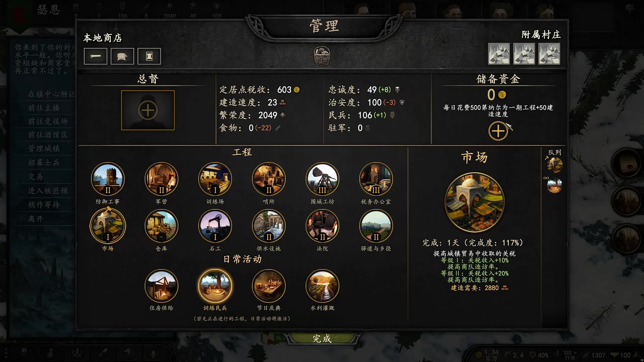
Task: Choose the 围城工坊 siege workshop icon
Action: coord(322,179)
